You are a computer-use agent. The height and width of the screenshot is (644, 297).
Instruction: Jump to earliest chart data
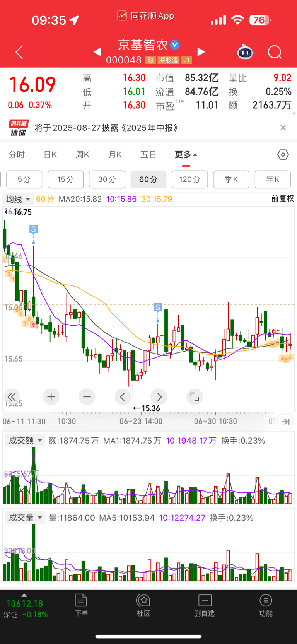[x=12, y=396]
